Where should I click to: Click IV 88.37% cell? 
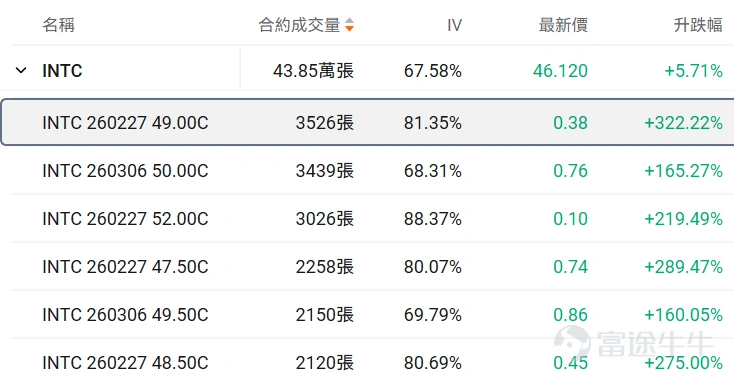tap(433, 219)
